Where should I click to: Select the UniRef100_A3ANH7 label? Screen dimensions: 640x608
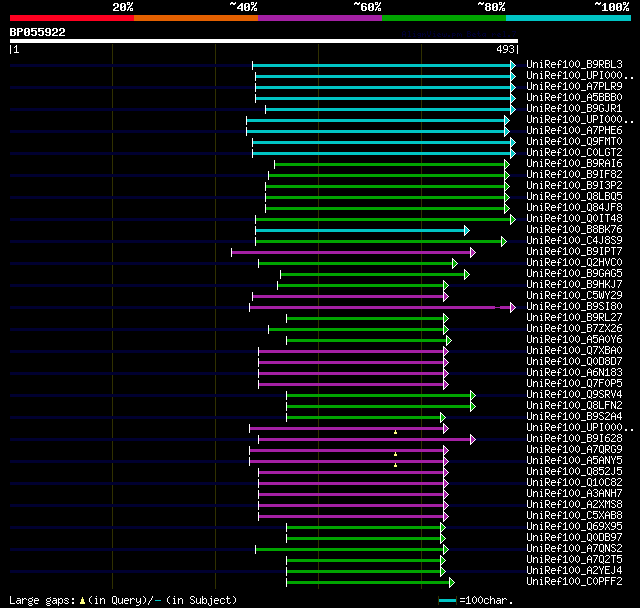pyautogui.click(x=574, y=494)
